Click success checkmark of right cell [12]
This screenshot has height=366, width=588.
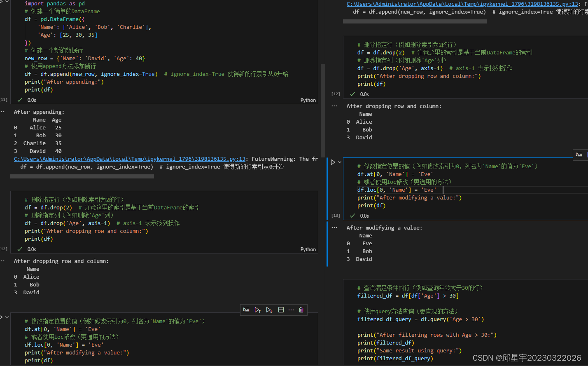(352, 94)
